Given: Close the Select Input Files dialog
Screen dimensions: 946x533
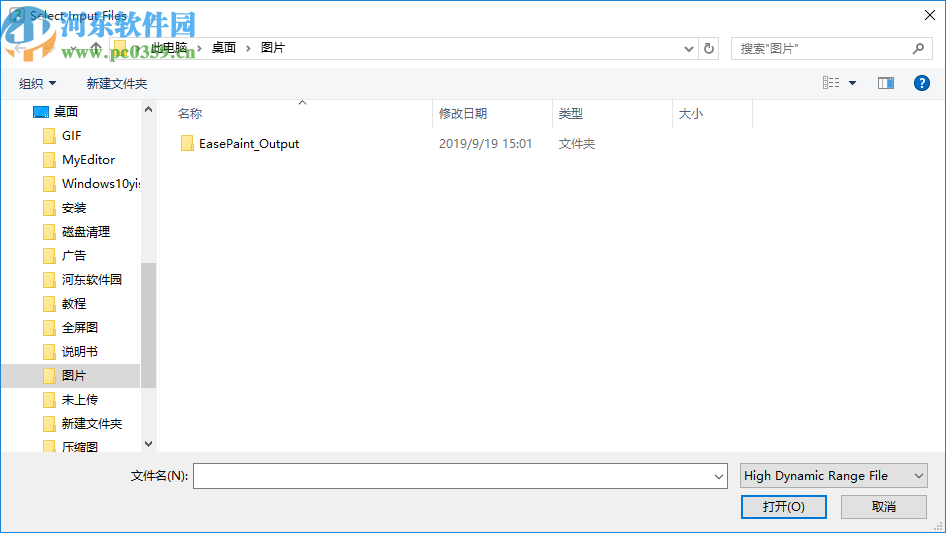Looking at the screenshot, I should pos(930,15).
